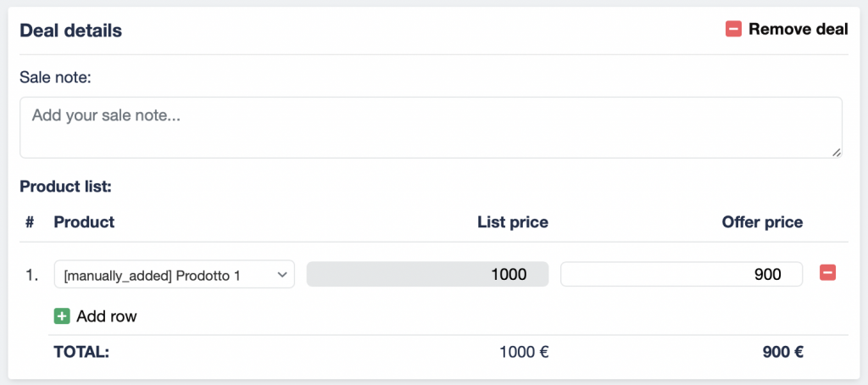868x385 pixels.
Task: Click the Add row text link
Action: pos(106,316)
